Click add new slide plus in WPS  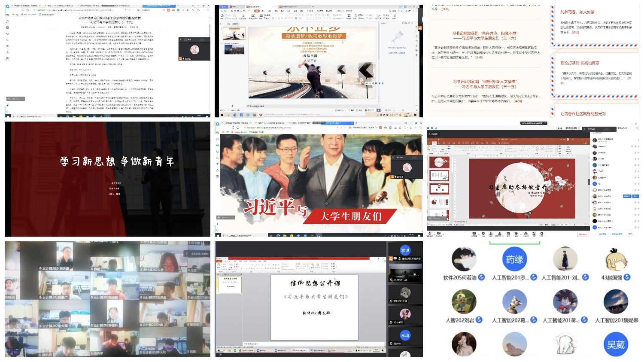coord(233,106)
